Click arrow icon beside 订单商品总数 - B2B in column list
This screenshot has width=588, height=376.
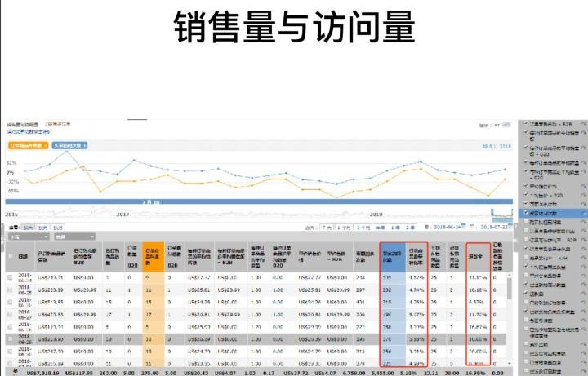click(584, 124)
